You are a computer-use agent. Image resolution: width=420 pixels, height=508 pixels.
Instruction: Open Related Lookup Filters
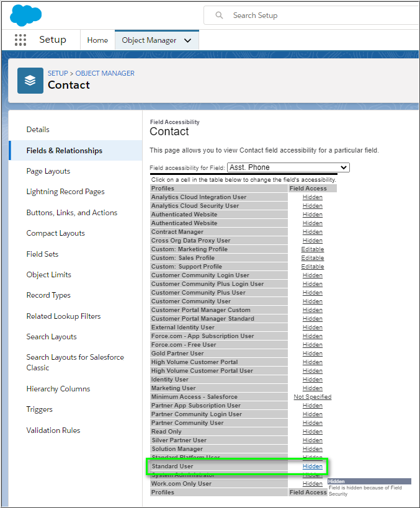click(63, 316)
